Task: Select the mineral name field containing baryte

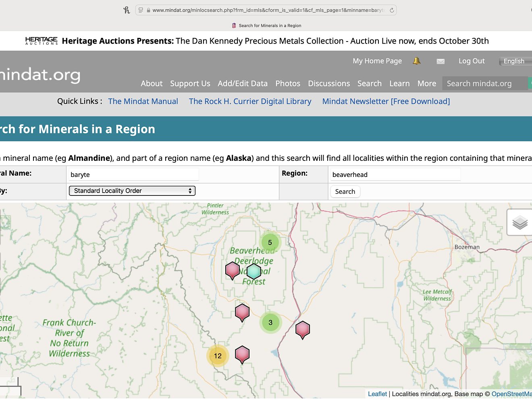Action: click(133, 174)
